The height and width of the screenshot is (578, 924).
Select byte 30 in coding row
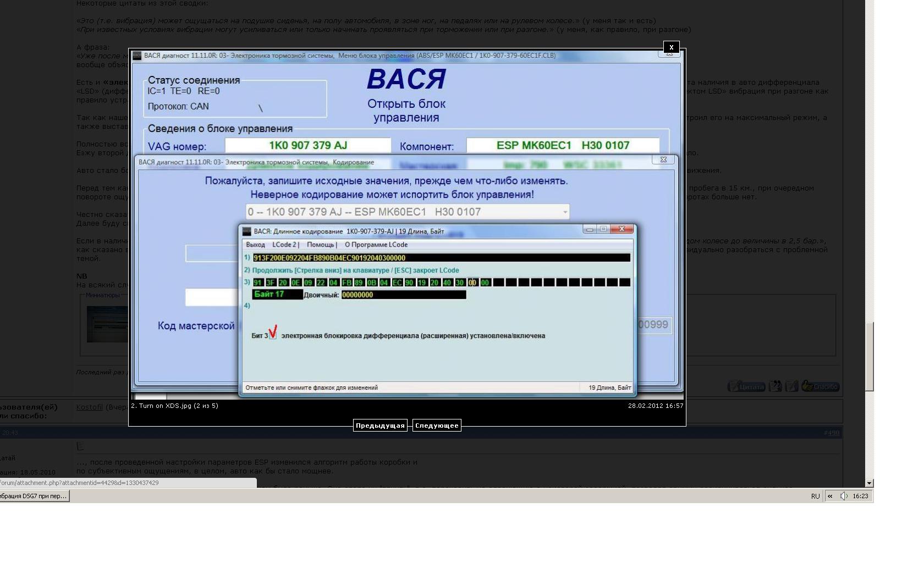pos(460,282)
